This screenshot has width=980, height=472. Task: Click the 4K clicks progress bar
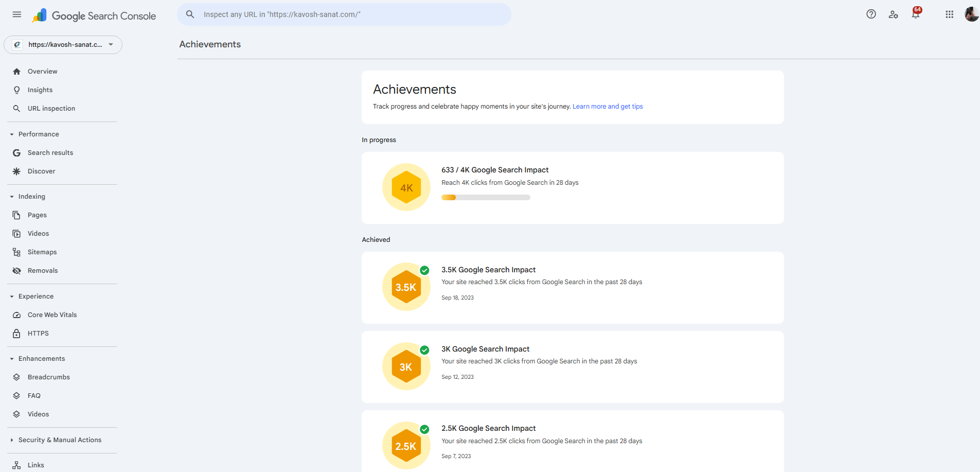coord(486,198)
